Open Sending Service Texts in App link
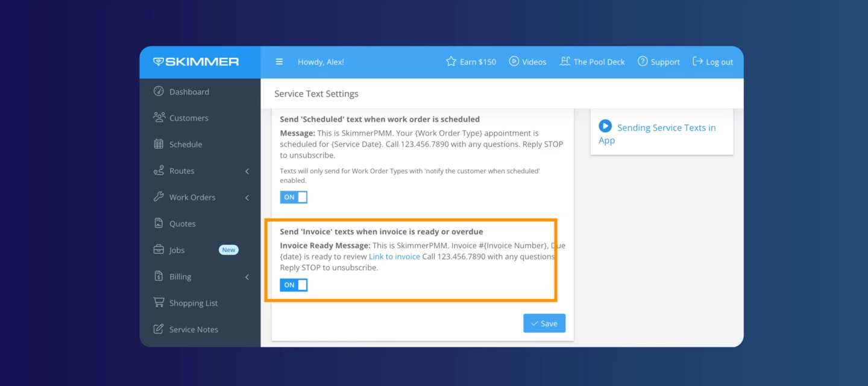This screenshot has width=868, height=386. pos(657,134)
